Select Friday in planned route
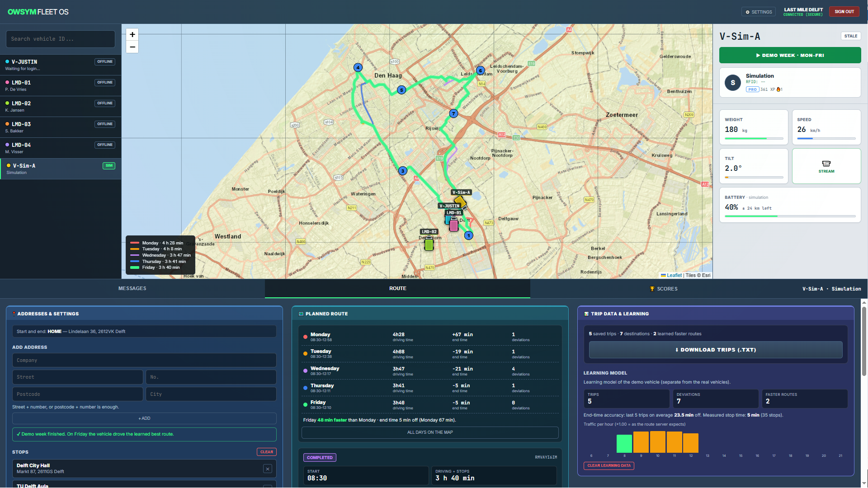This screenshot has height=488, width=868. coord(430,405)
